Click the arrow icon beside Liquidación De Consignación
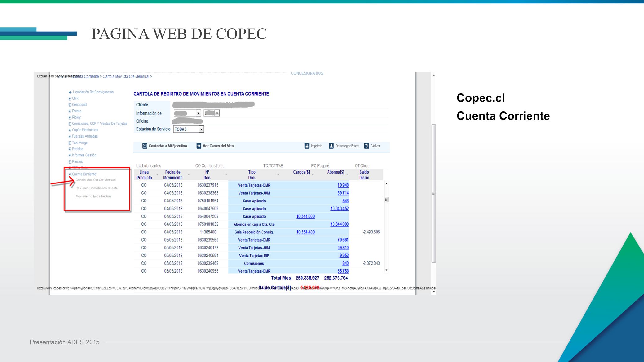 [x=70, y=92]
